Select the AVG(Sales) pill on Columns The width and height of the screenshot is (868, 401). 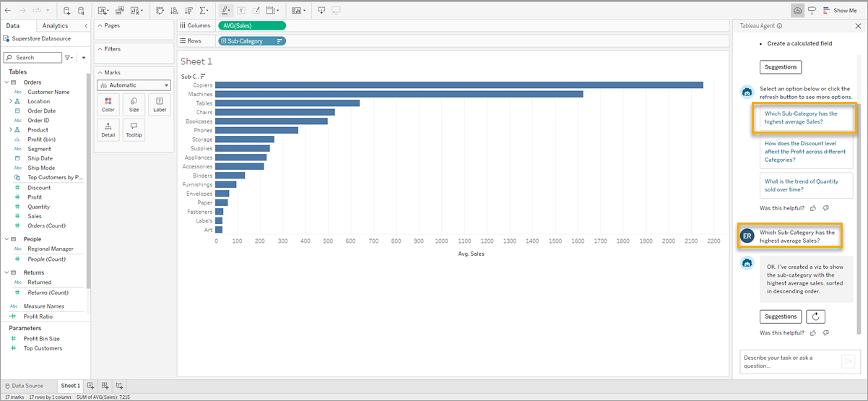click(x=252, y=26)
